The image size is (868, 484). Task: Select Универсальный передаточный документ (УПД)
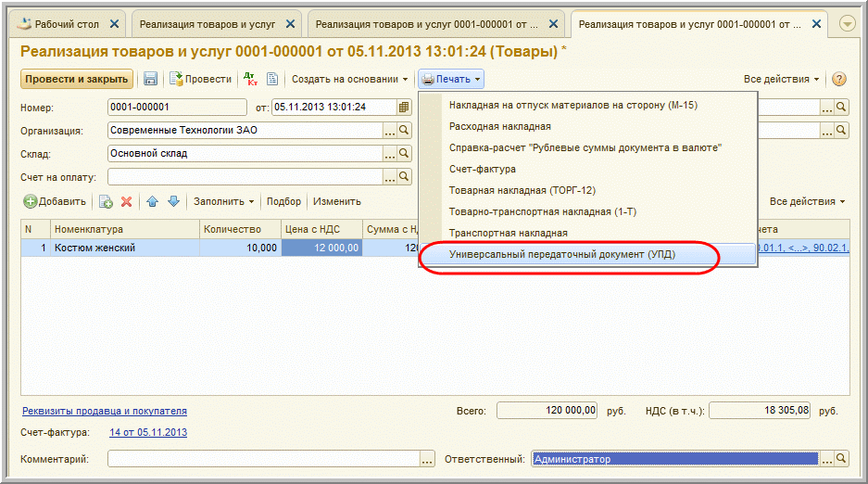(x=587, y=255)
